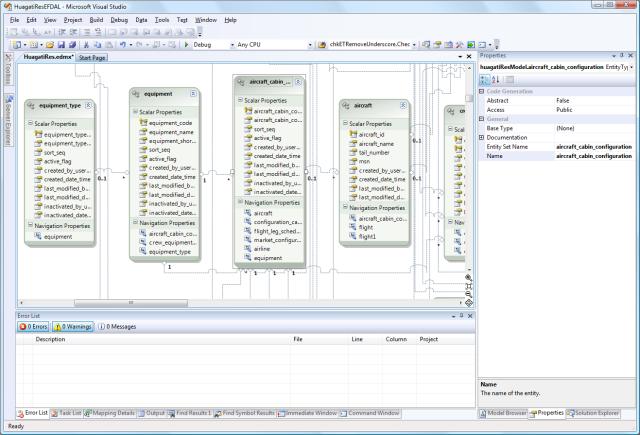Click the Command Window toolbar icon
The width and height of the screenshot is (640, 435).
point(482,44)
